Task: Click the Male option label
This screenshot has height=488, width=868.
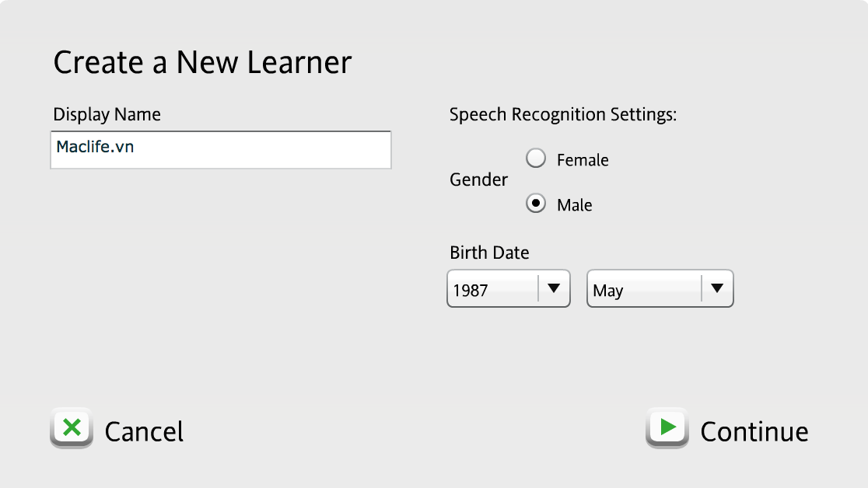Action: 575,205
